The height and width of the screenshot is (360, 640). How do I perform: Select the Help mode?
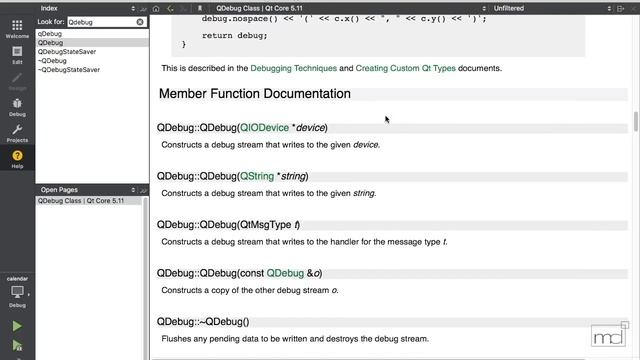[17, 159]
